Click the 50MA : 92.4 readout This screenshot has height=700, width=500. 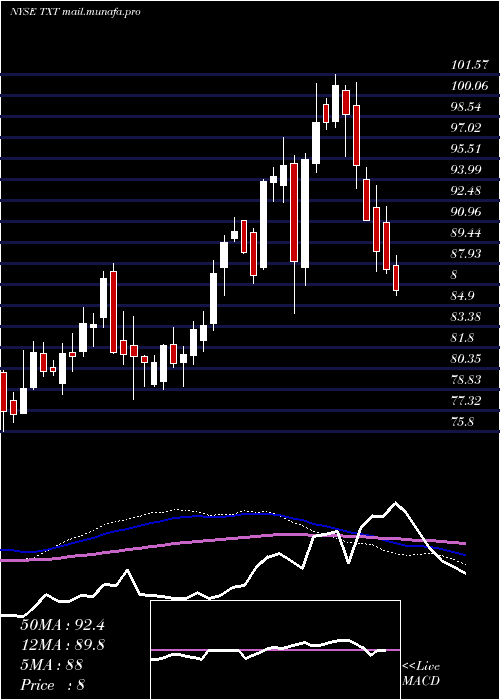[x=62, y=625]
